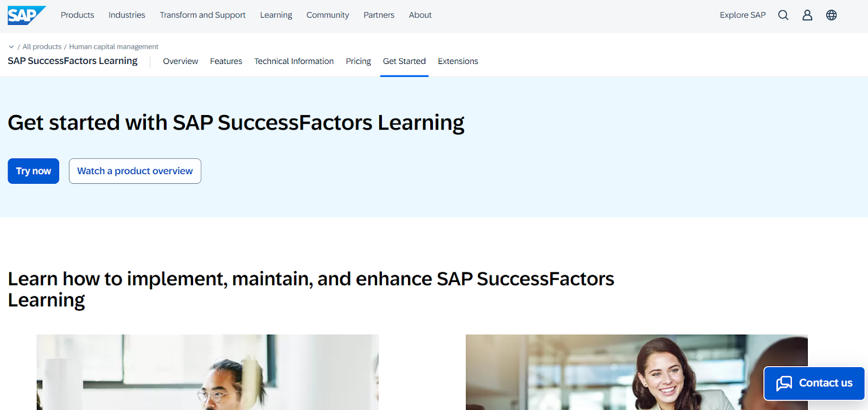Select the Extensions tab

point(457,61)
